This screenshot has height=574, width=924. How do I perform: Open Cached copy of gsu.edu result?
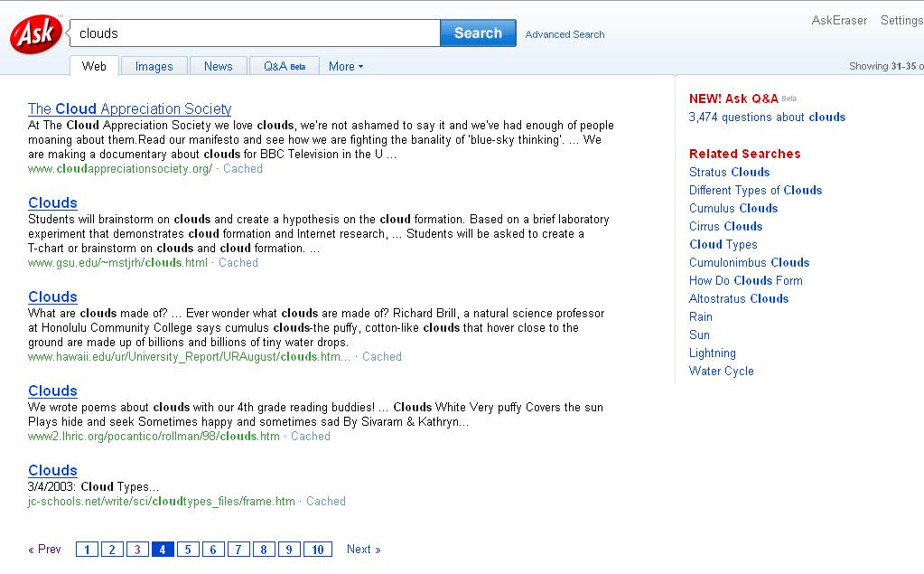click(x=238, y=262)
